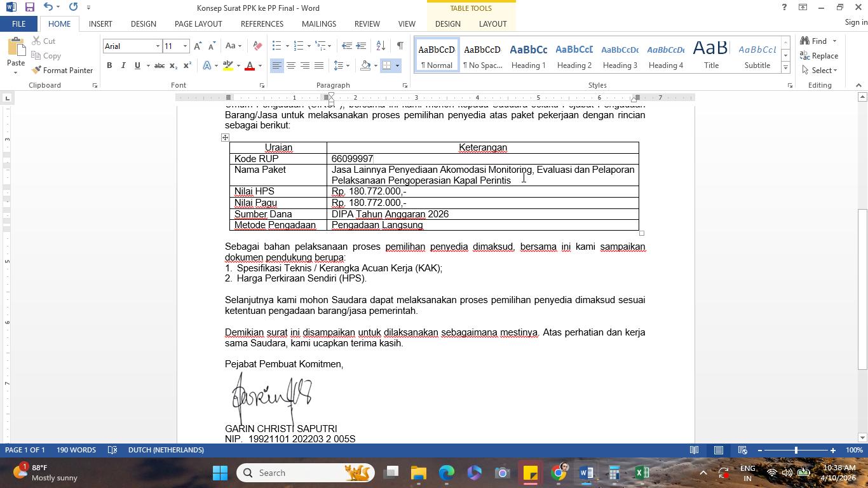Screen dimensions: 868x488
Task: Justify the paragraph text
Action: point(319,66)
